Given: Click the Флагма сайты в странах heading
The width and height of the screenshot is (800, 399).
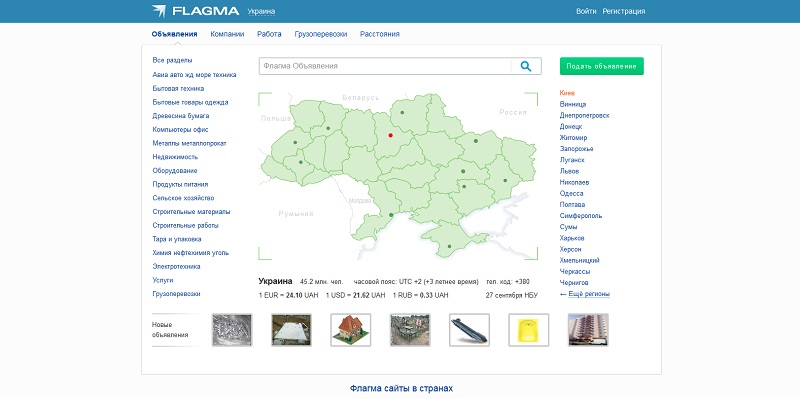Looking at the screenshot, I should pyautogui.click(x=401, y=388).
